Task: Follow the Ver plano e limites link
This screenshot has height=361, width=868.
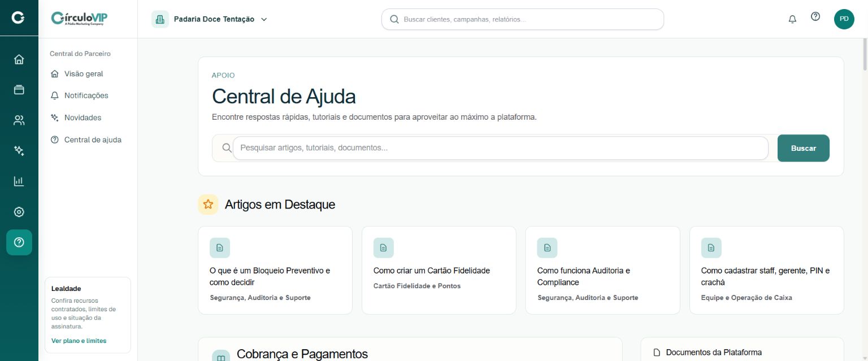Action: 79,341
